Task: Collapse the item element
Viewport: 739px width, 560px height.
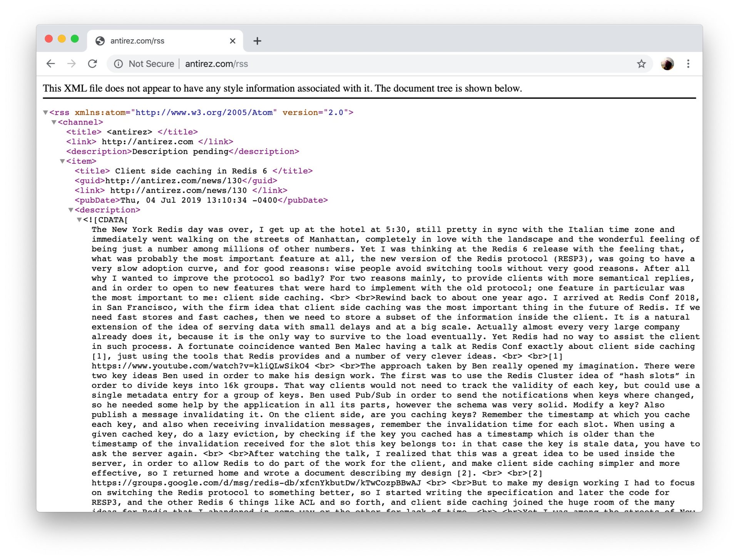Action: tap(62, 162)
